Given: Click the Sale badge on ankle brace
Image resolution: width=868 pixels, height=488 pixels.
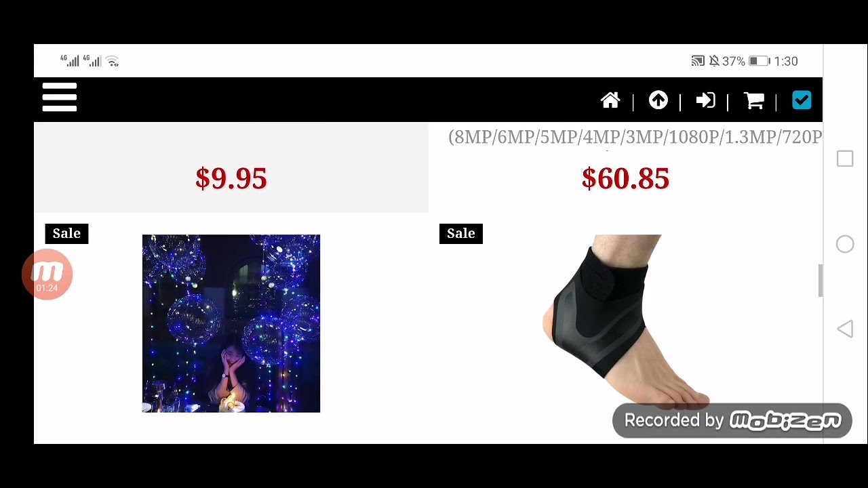Looking at the screenshot, I should (x=461, y=233).
